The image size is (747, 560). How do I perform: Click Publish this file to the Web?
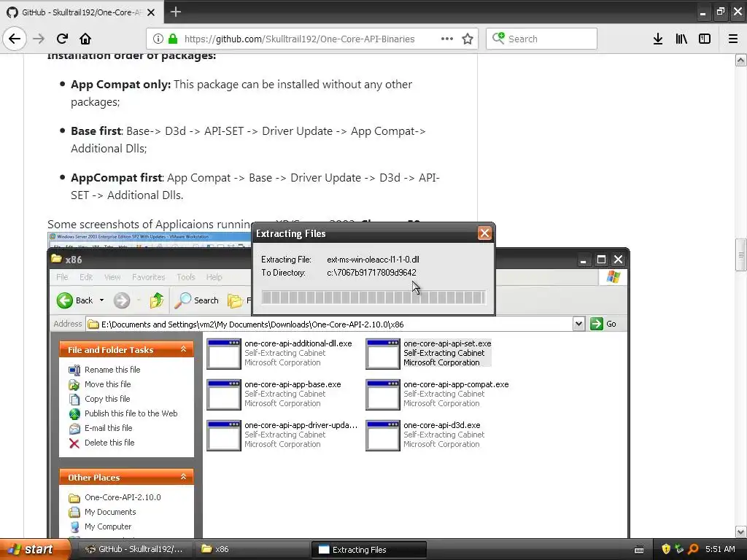coord(131,413)
